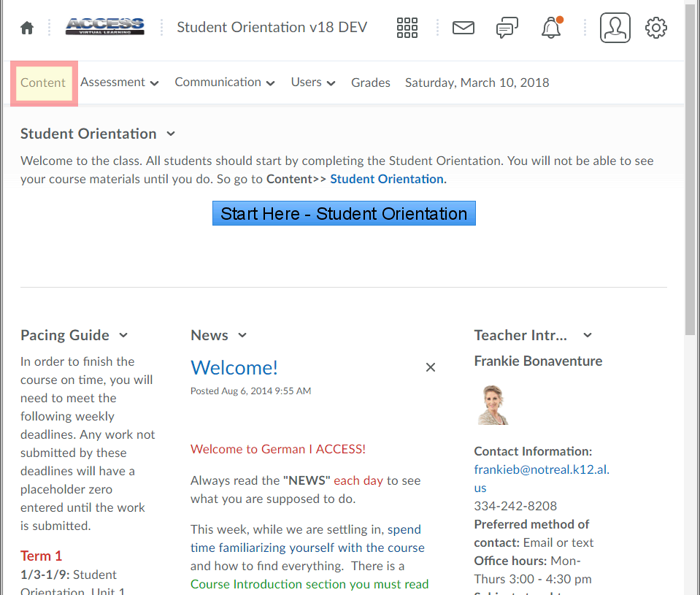The image size is (700, 595).
Task: Check the update alerts bell icon
Action: click(x=551, y=28)
